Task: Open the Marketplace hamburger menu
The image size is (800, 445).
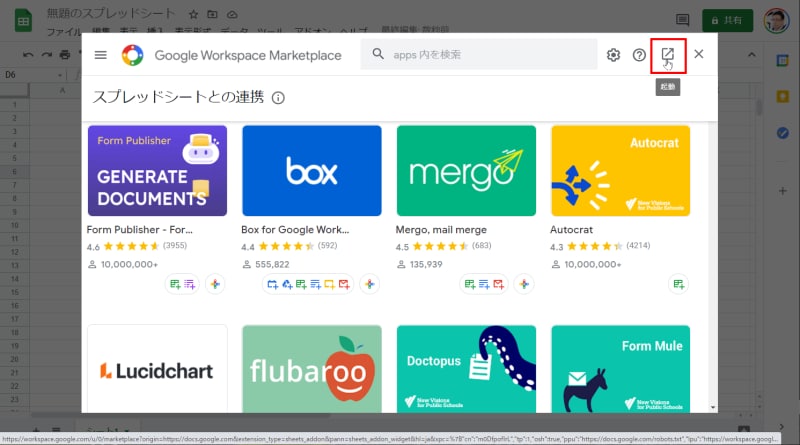Action: (100, 54)
